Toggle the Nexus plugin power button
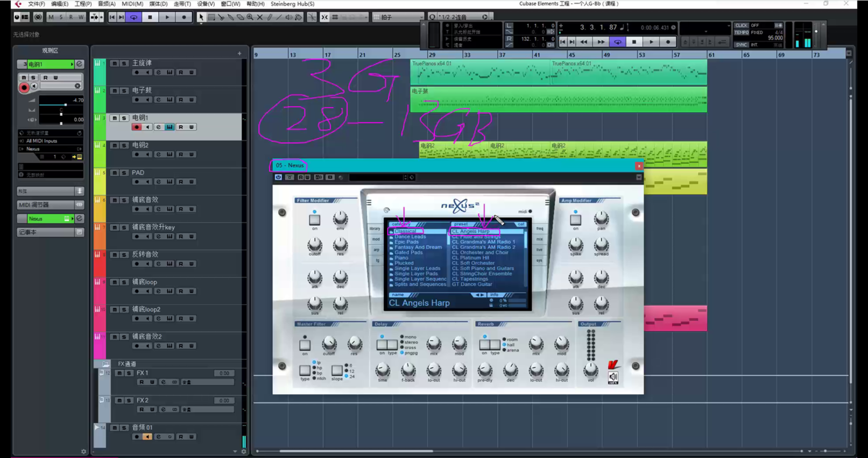Viewport: 868px width, 458px height. (278, 177)
